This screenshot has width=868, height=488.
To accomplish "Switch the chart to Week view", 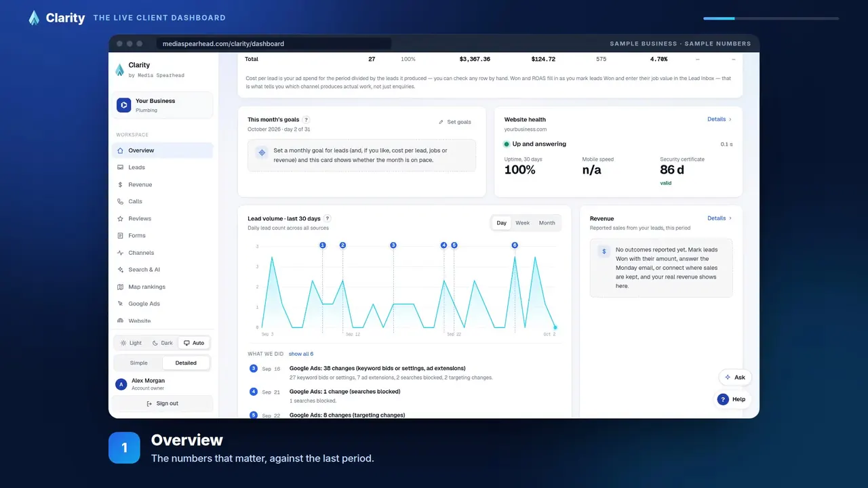I will point(522,223).
